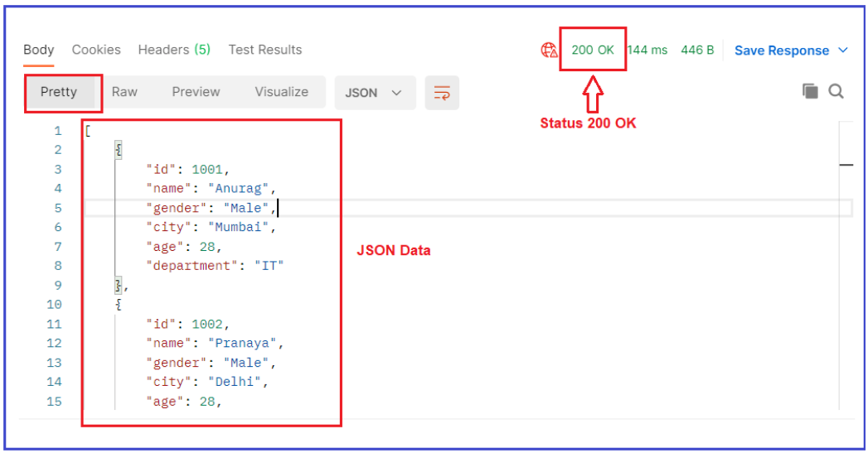868x453 pixels.
Task: Collapse the object starting at line 10
Action: pyautogui.click(x=119, y=304)
